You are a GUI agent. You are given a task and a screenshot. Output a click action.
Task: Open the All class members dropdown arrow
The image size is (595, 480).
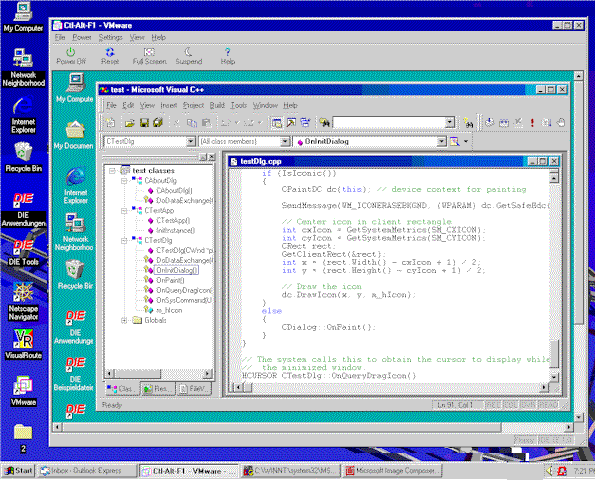[285, 142]
